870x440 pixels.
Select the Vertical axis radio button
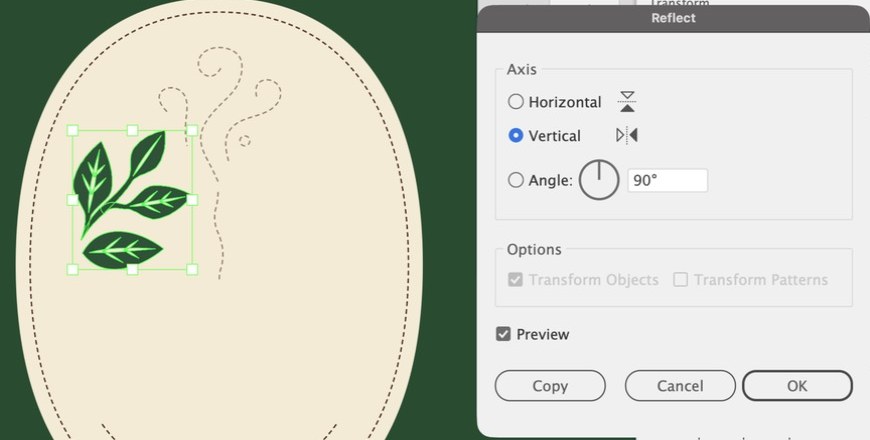point(515,135)
